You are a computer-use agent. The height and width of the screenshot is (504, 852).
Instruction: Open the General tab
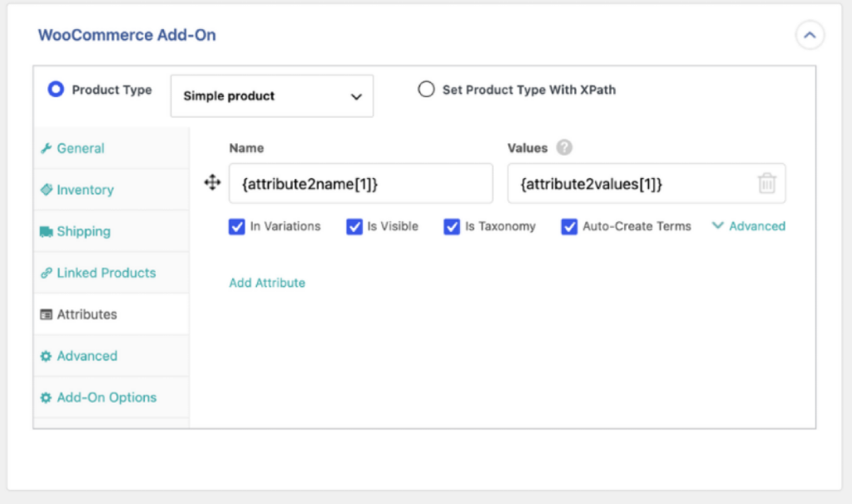click(x=111, y=148)
